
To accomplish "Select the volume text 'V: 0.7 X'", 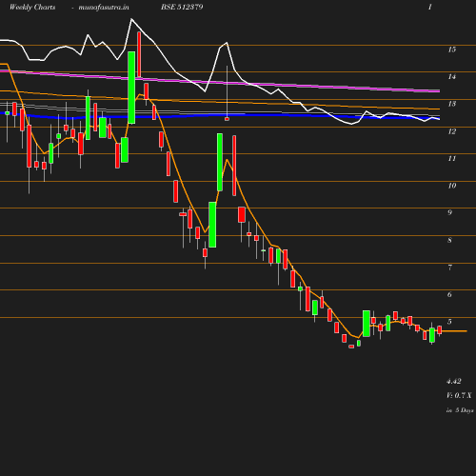I will (459, 395).
